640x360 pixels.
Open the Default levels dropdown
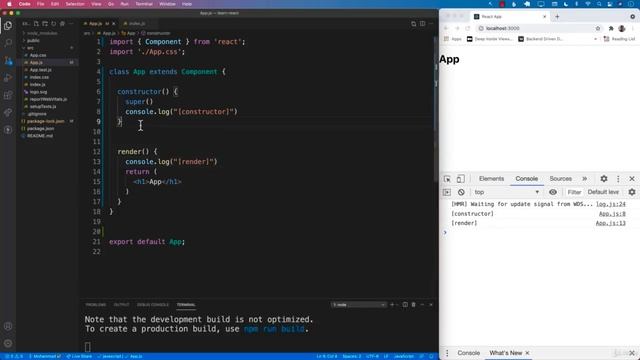point(603,192)
